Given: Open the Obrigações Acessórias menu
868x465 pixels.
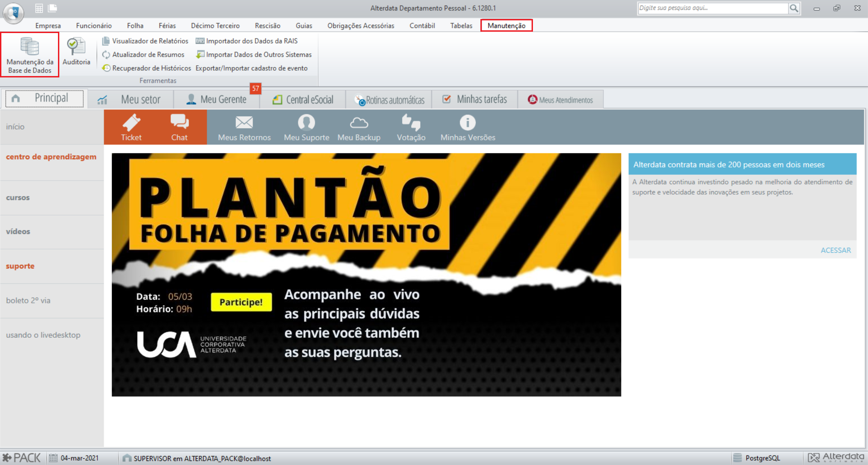Looking at the screenshot, I should [x=361, y=25].
